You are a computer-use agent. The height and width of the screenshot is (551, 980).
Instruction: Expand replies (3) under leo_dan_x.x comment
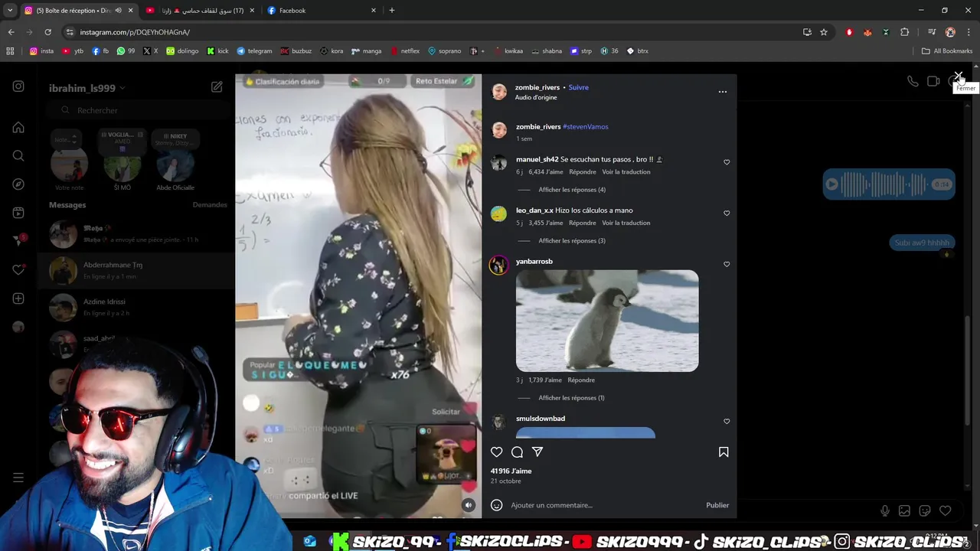tap(572, 241)
